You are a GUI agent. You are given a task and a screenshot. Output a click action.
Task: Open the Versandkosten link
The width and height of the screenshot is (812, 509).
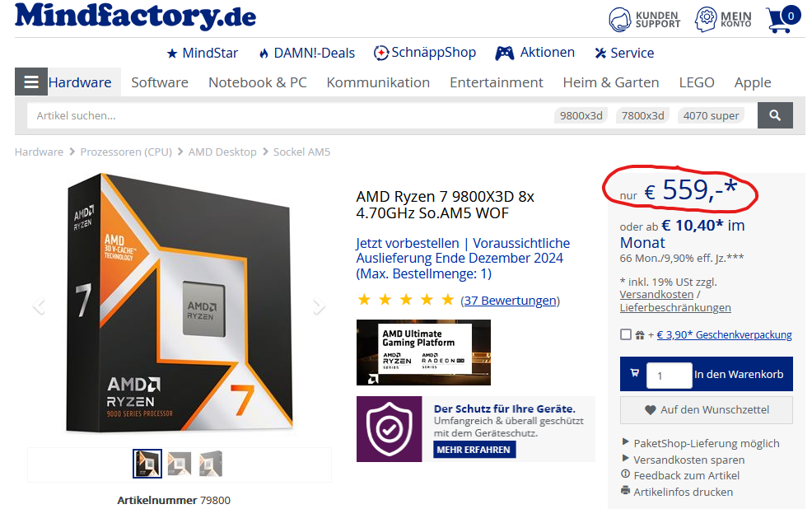(x=656, y=295)
